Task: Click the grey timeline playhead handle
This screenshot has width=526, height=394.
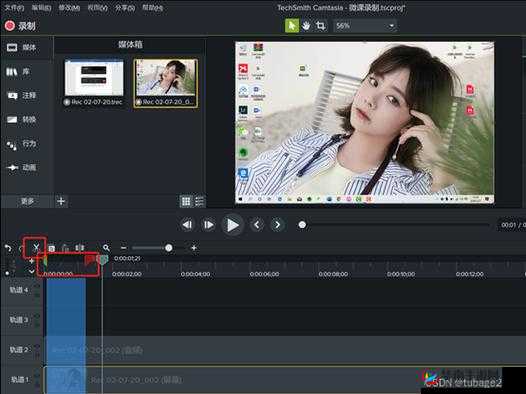Action: pos(103,260)
